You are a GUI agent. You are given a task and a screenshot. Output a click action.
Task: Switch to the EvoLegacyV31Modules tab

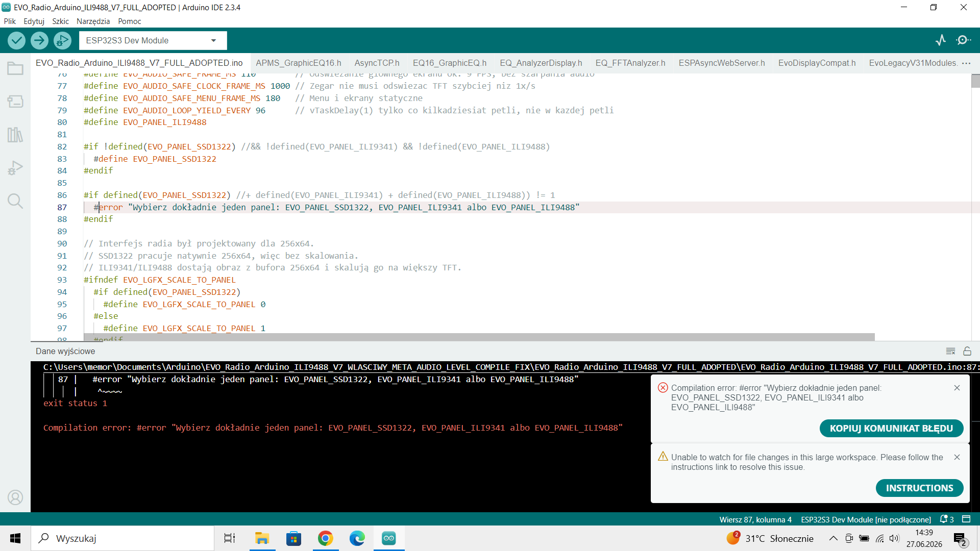click(x=913, y=63)
